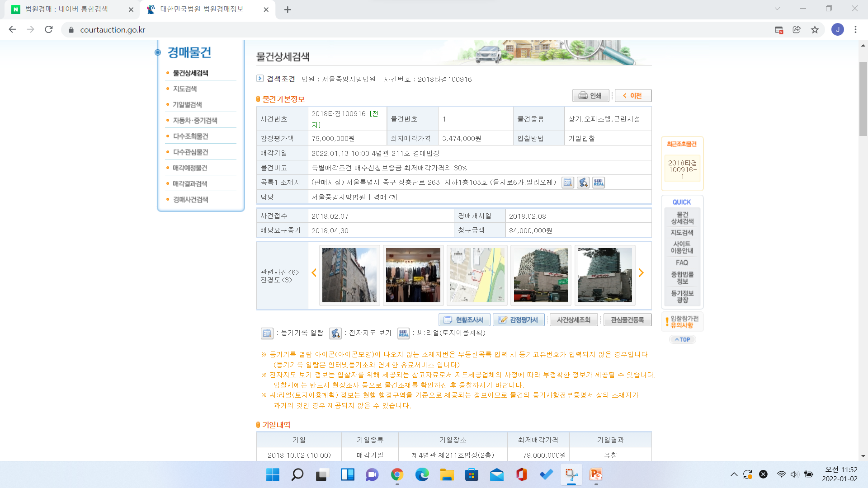This screenshot has width=868, height=488.
Task: Open registry record icon in 소재지 row
Action: [x=567, y=183]
